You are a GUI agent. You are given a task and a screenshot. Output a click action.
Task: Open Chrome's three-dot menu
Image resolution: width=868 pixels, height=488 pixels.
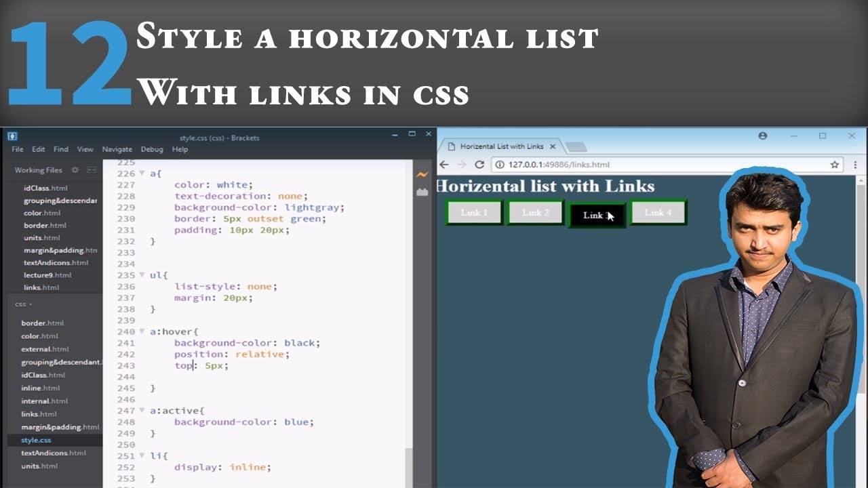click(x=855, y=165)
